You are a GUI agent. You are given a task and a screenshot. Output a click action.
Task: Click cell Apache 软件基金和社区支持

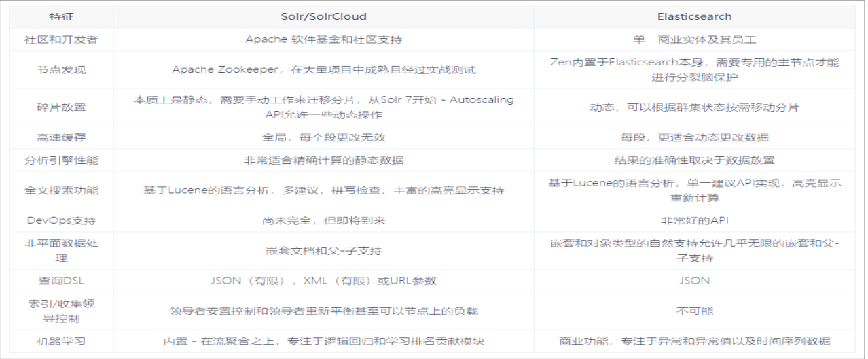pos(323,39)
